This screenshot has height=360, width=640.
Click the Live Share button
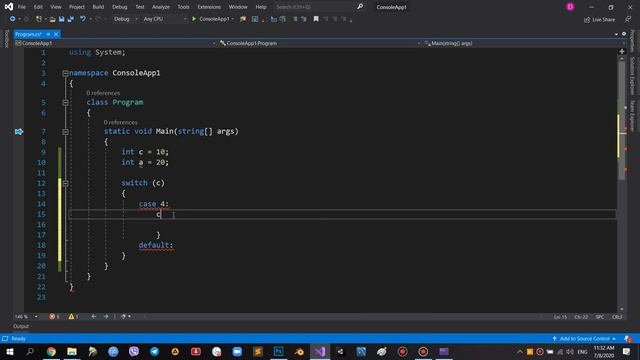click(599, 20)
